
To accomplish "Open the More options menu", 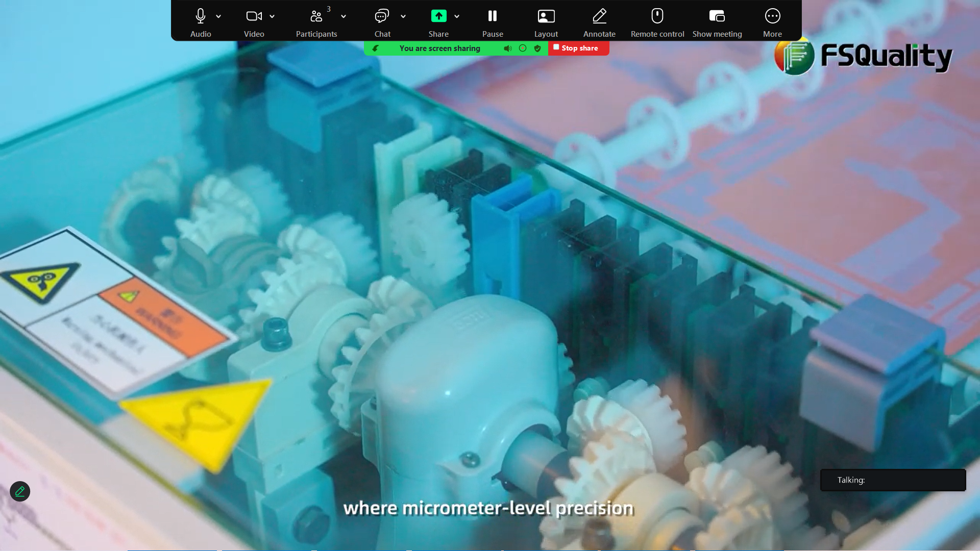I will pos(772,17).
